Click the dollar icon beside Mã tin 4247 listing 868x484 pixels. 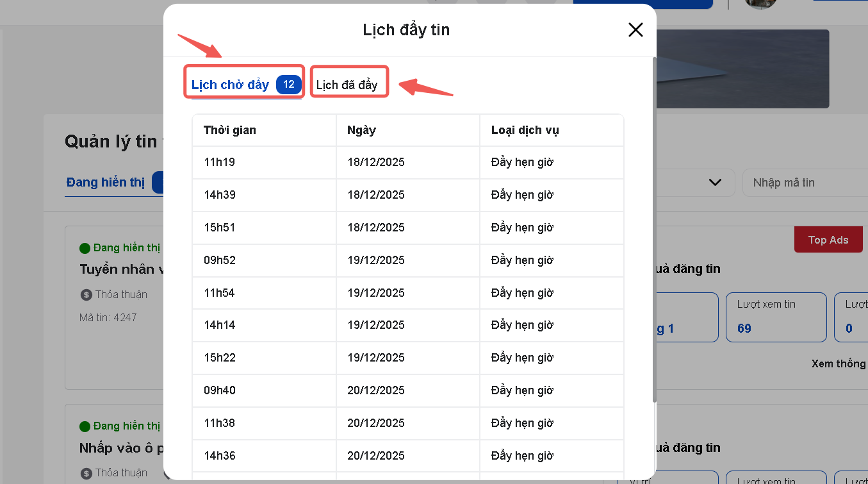(x=86, y=295)
